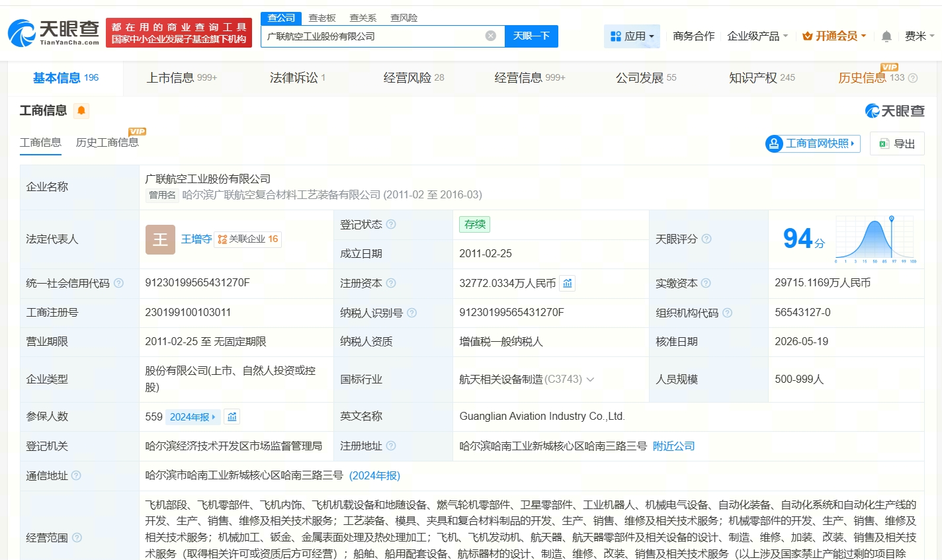Click the 导出 export button

coord(897,143)
